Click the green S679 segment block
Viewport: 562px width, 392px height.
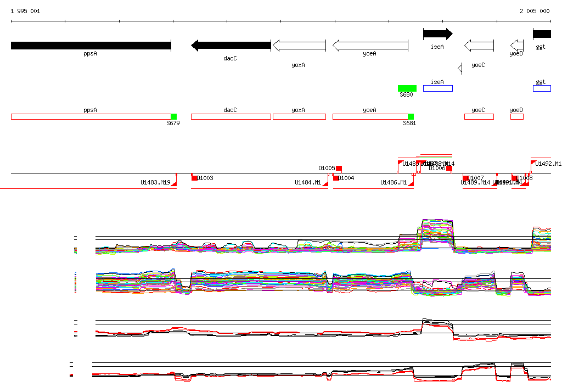coord(174,116)
